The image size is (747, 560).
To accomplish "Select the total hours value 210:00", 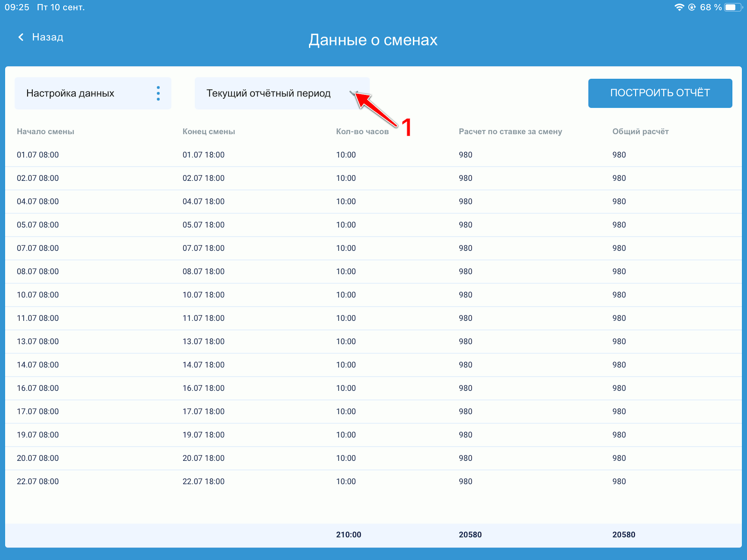I will click(x=349, y=535).
